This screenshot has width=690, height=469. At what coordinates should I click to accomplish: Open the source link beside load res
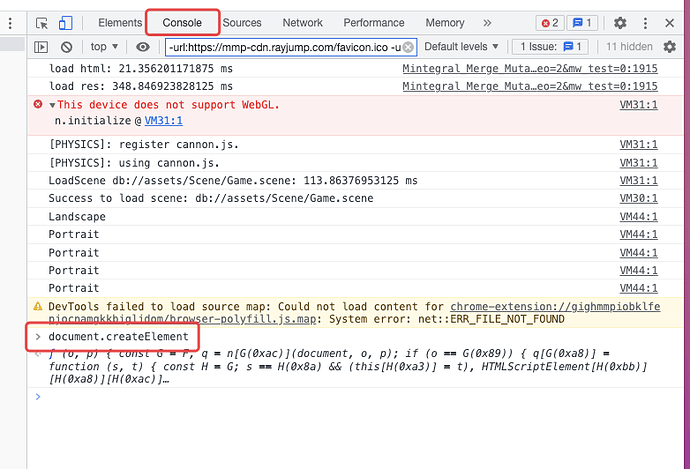pyautogui.click(x=530, y=86)
